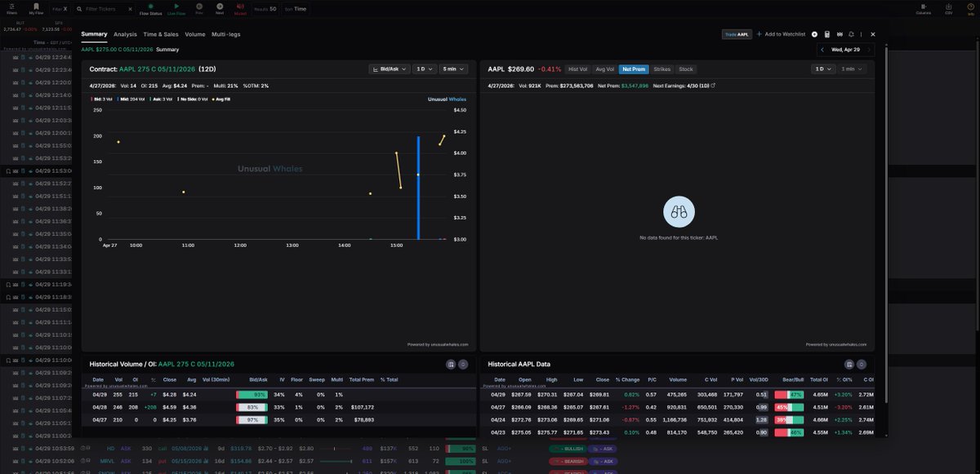
Task: Select the Summary tab
Action: [94, 34]
